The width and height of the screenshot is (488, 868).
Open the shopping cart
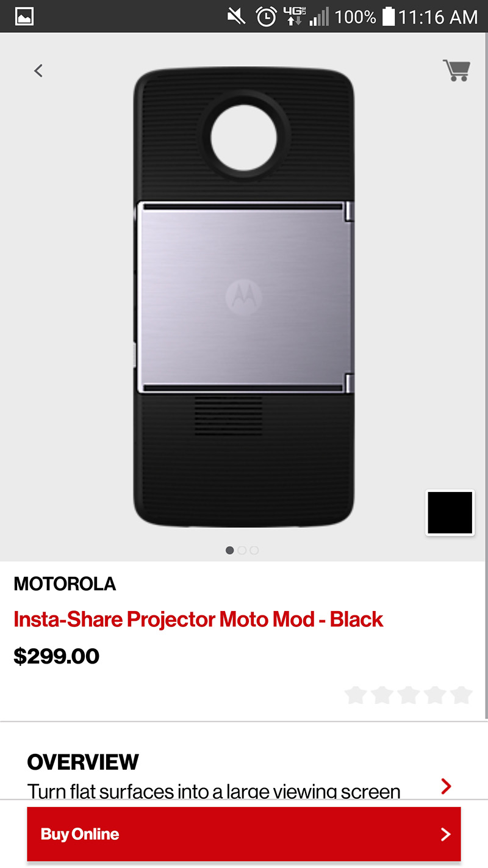pyautogui.click(x=456, y=70)
